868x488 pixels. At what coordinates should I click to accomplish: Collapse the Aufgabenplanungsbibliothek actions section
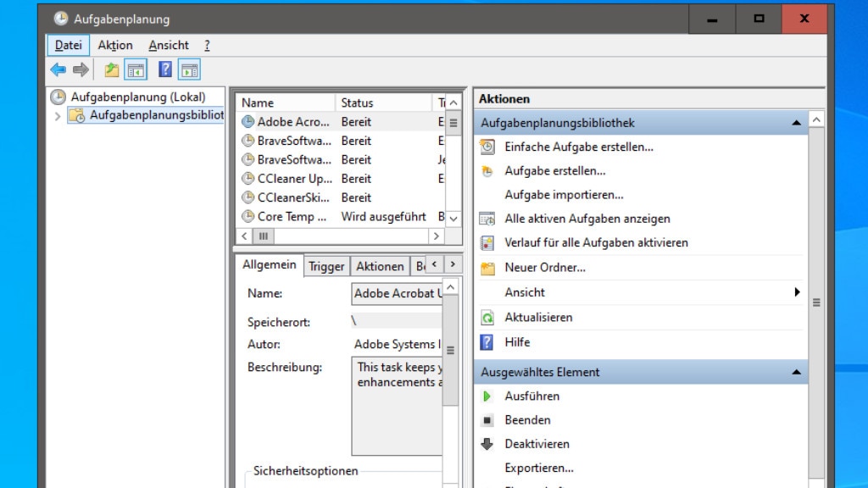[796, 123]
